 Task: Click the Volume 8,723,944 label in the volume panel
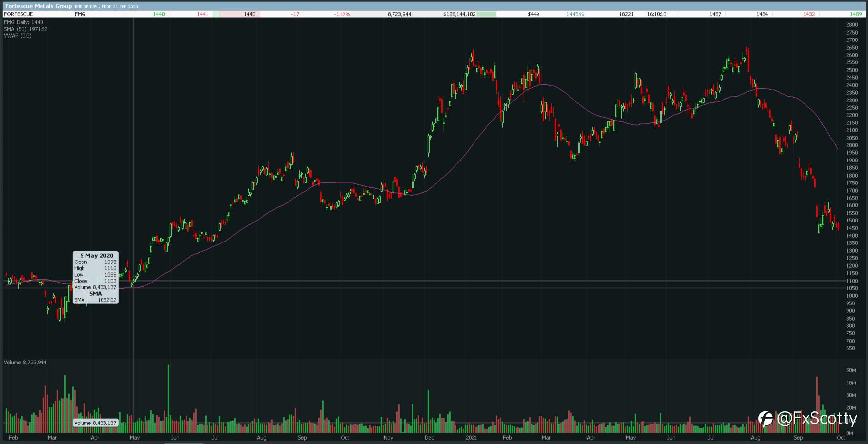[x=25, y=363]
